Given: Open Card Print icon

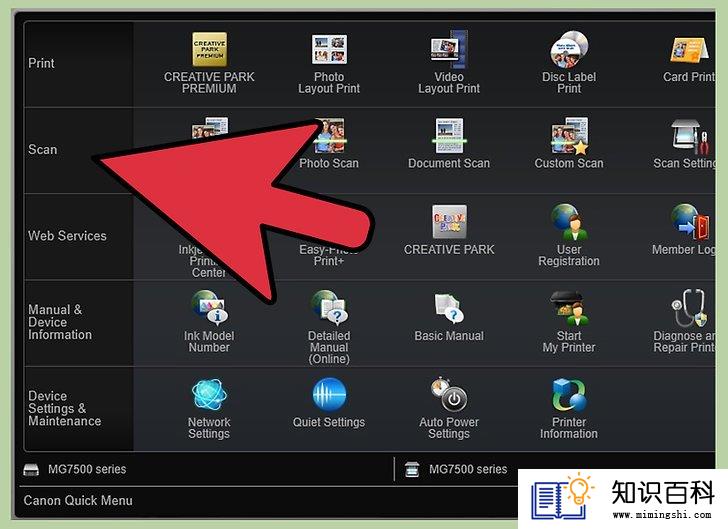Looking at the screenshot, I should click(689, 50).
